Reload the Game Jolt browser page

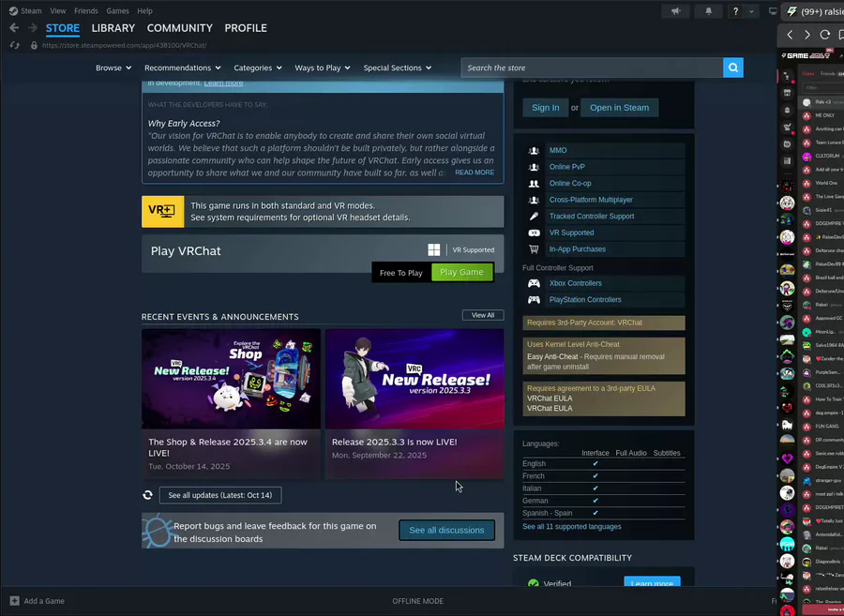824,35
